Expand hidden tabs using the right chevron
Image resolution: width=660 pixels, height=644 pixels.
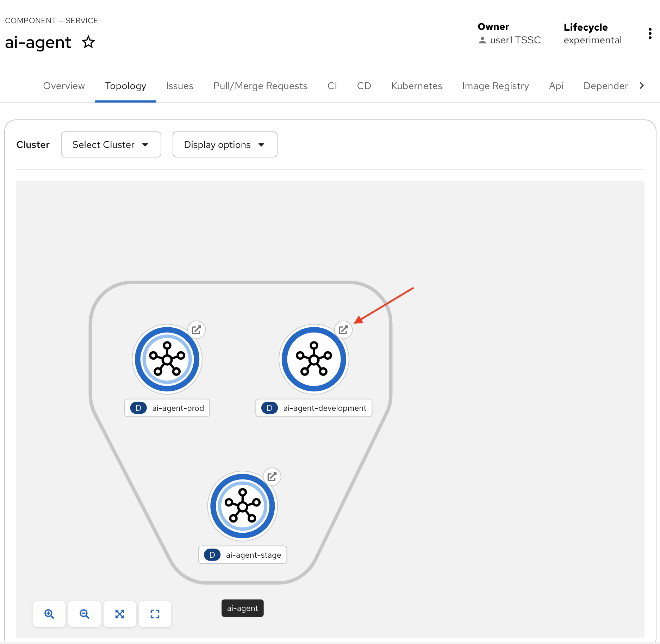642,86
